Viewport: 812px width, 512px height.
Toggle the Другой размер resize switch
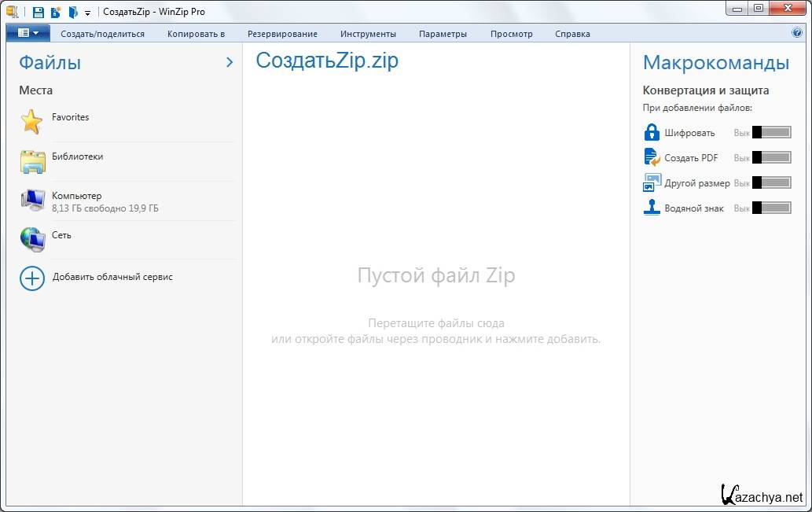[x=771, y=182]
